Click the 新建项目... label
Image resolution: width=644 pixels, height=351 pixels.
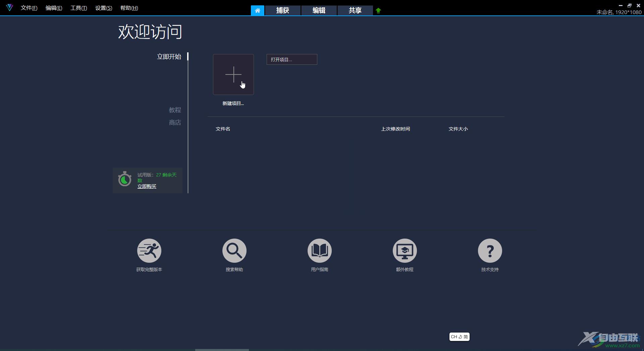(233, 103)
